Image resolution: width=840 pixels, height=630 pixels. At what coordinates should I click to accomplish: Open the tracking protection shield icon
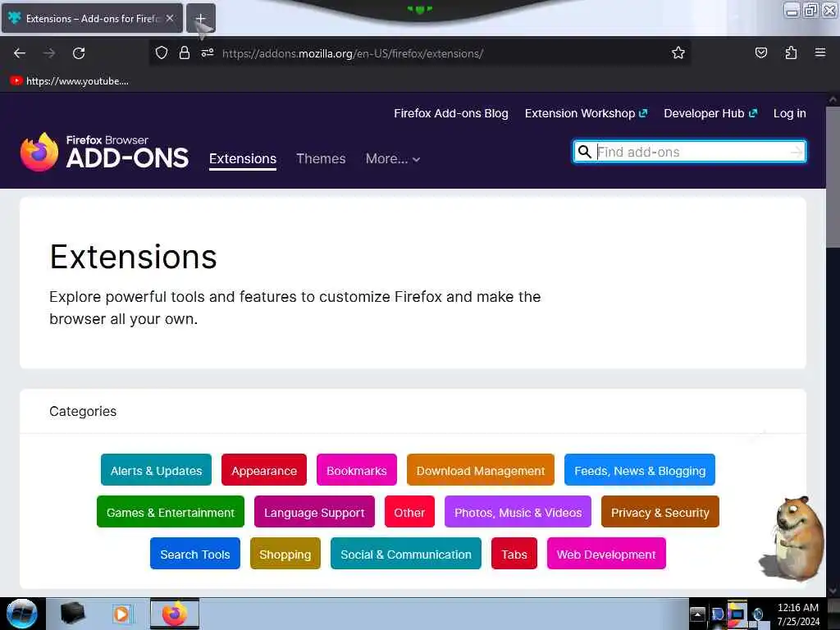162,52
